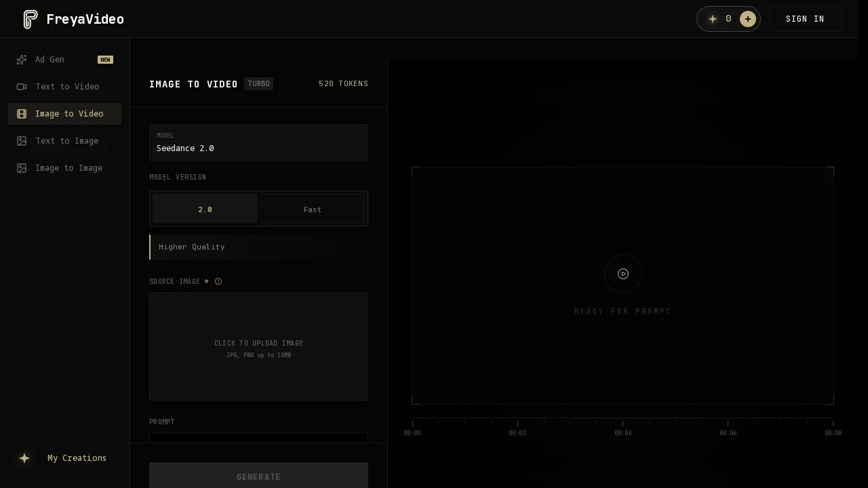Switch model version to Fast

(313, 209)
